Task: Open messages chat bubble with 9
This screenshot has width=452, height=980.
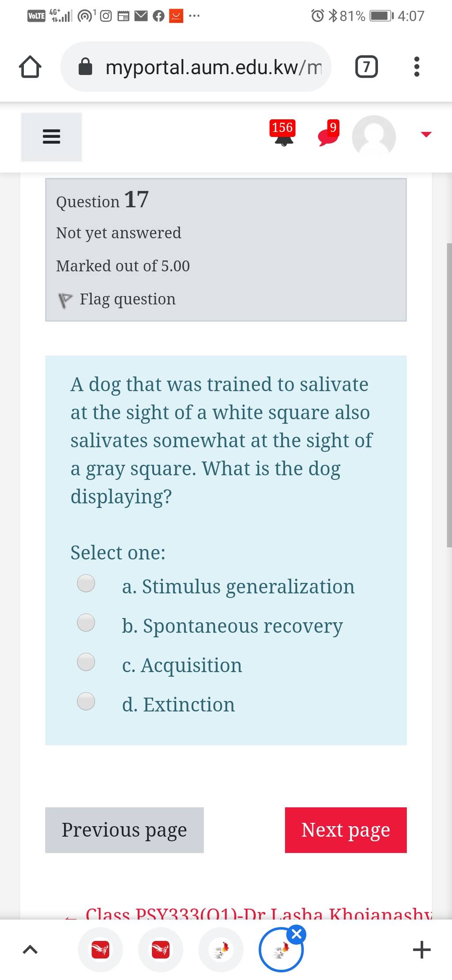Action: 329,133
